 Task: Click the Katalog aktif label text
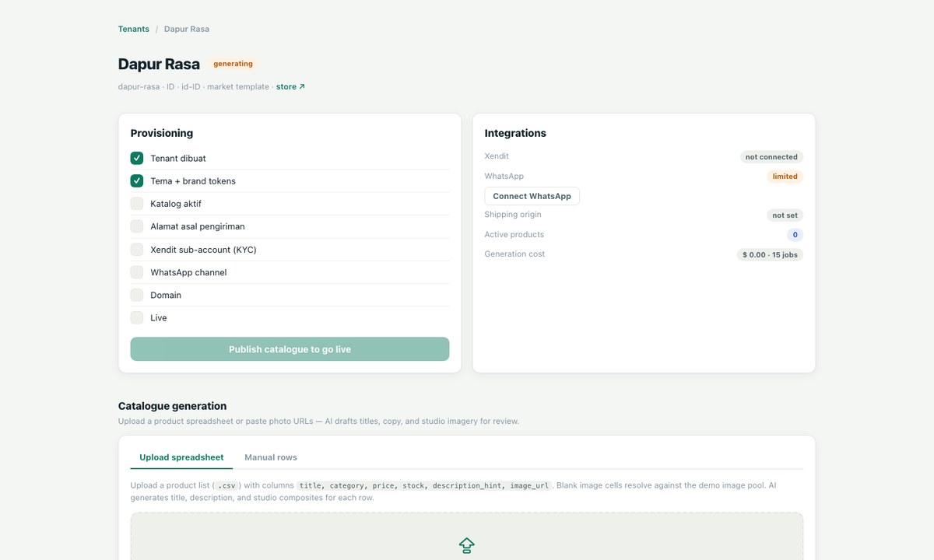176,204
